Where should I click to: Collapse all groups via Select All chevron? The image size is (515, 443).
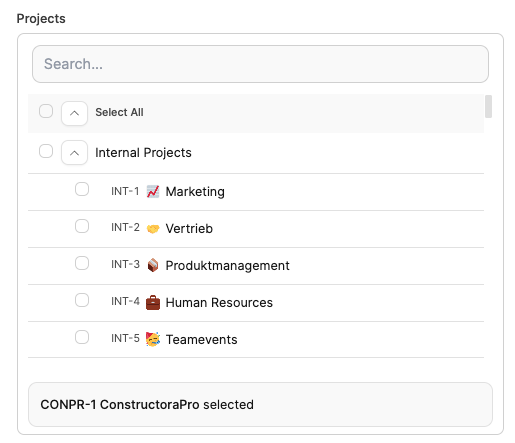click(x=74, y=113)
